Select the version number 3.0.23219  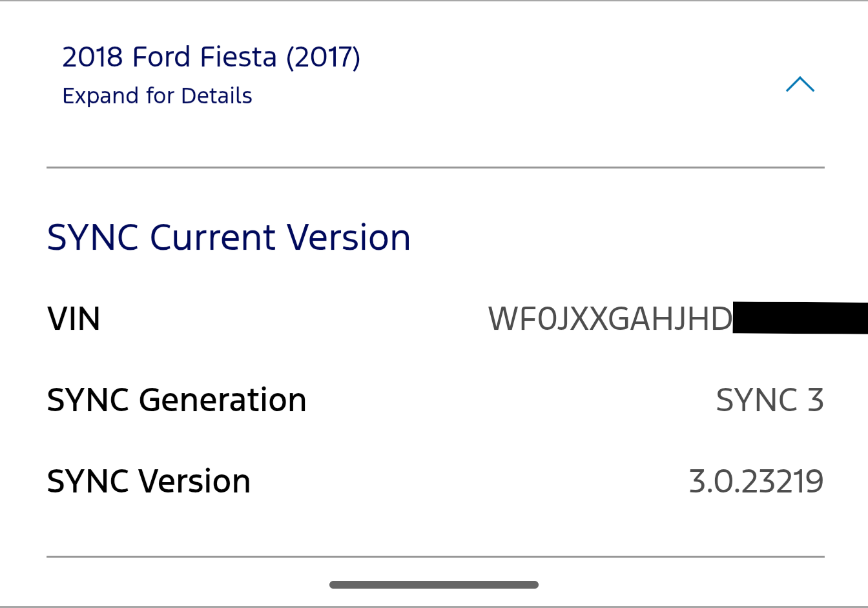tap(756, 481)
